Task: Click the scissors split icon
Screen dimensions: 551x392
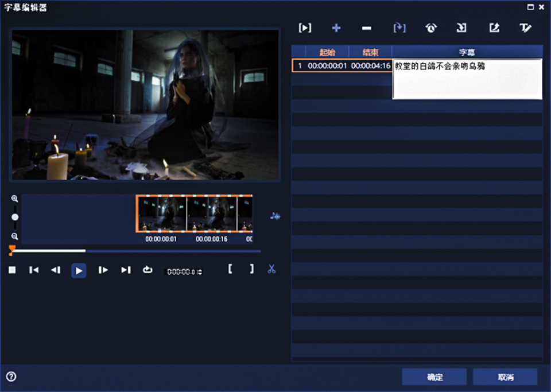Action: click(271, 269)
